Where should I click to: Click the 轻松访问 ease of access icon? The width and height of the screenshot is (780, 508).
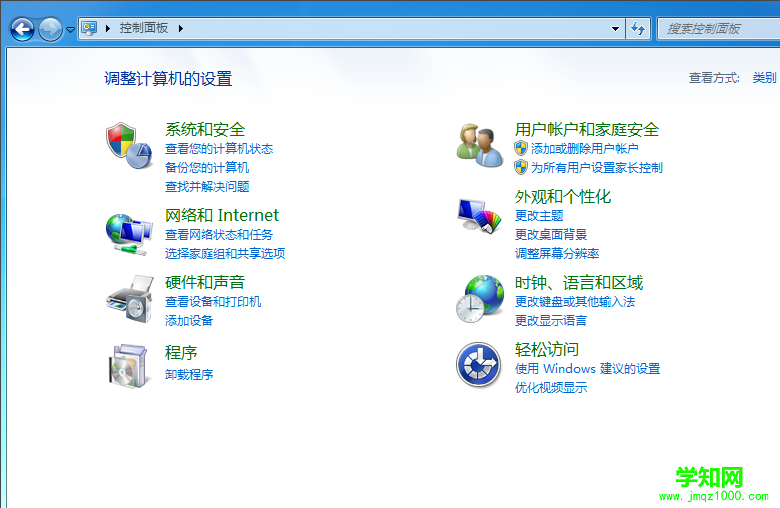point(479,365)
